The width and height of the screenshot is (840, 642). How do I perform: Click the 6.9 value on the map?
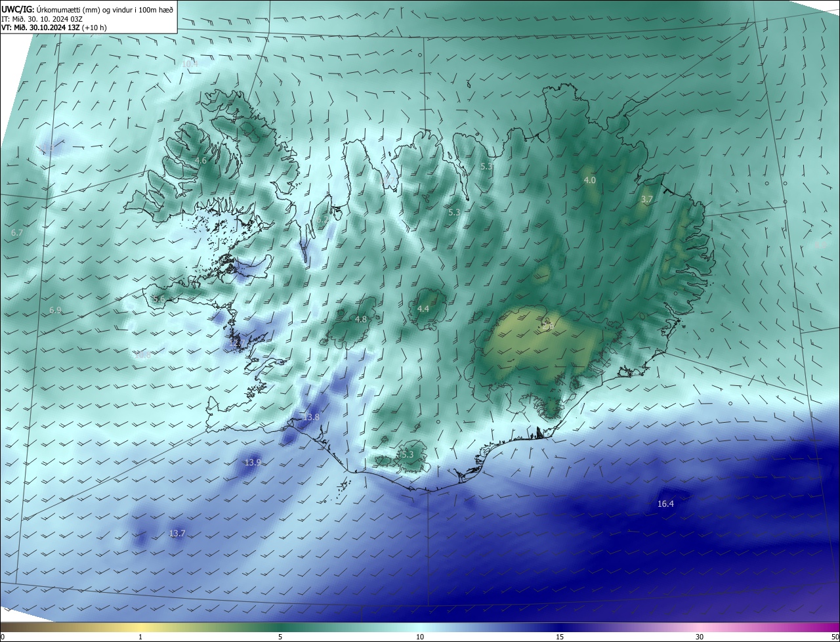point(55,309)
